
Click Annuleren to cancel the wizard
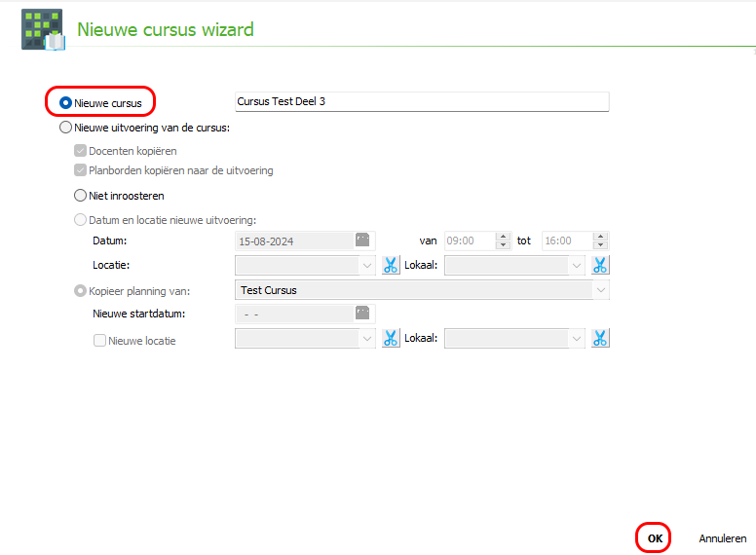point(722,538)
